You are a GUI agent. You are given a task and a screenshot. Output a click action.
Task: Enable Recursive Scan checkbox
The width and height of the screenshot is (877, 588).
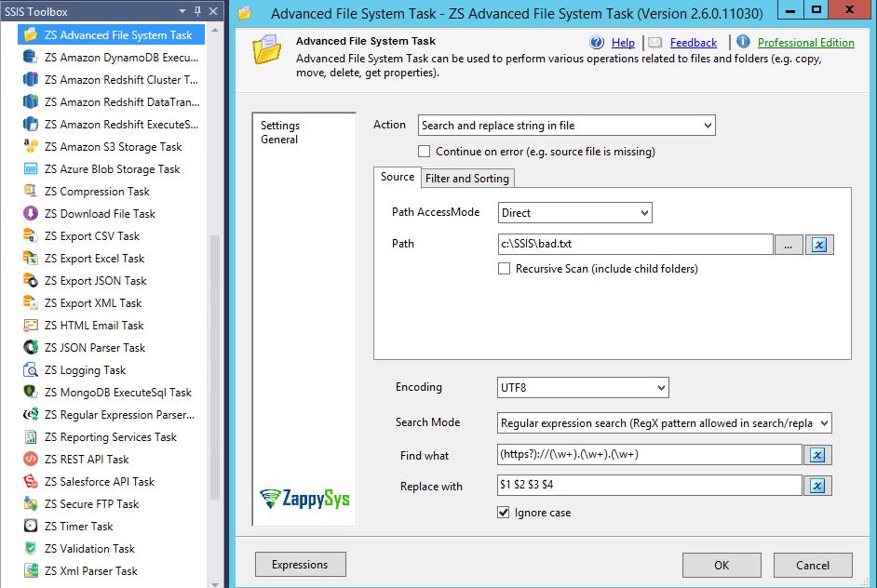pos(504,269)
